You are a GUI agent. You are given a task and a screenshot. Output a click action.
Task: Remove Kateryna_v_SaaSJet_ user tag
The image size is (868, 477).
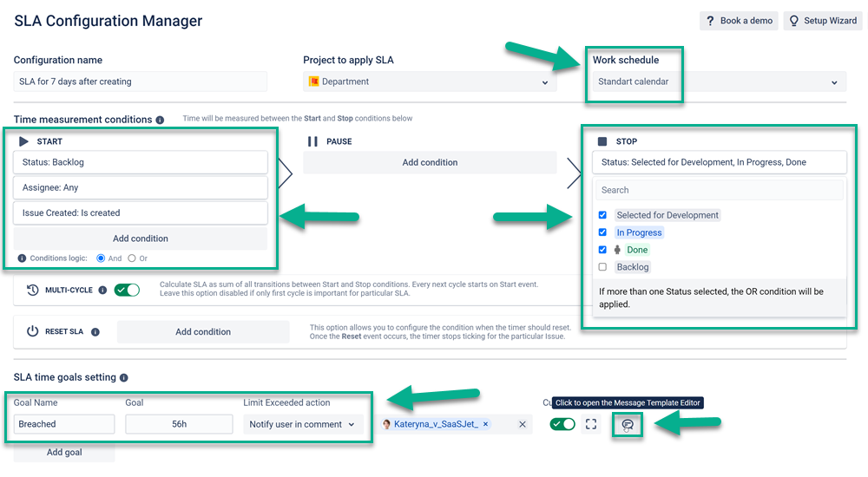click(x=485, y=424)
